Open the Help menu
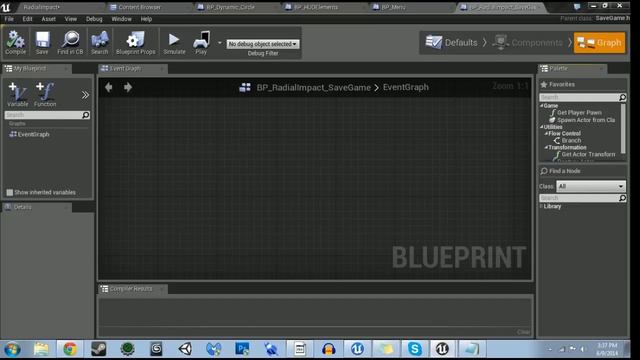Screen dimensions: 640x360 (146, 19)
